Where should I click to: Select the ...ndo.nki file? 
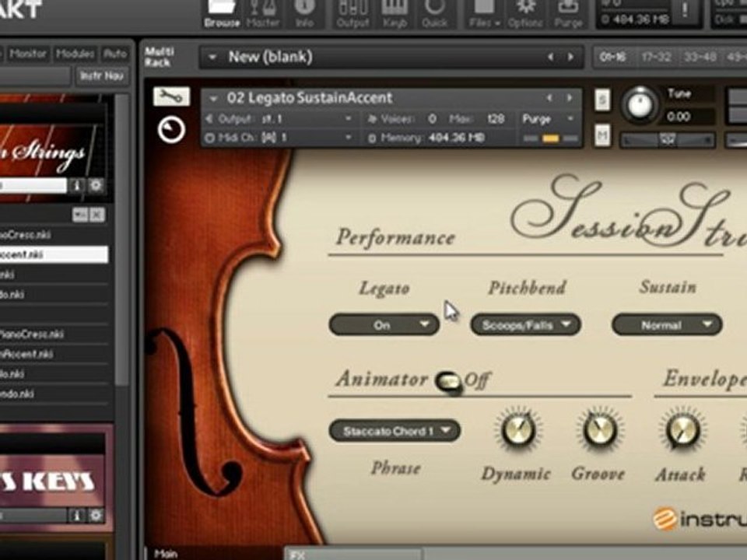click(54, 394)
